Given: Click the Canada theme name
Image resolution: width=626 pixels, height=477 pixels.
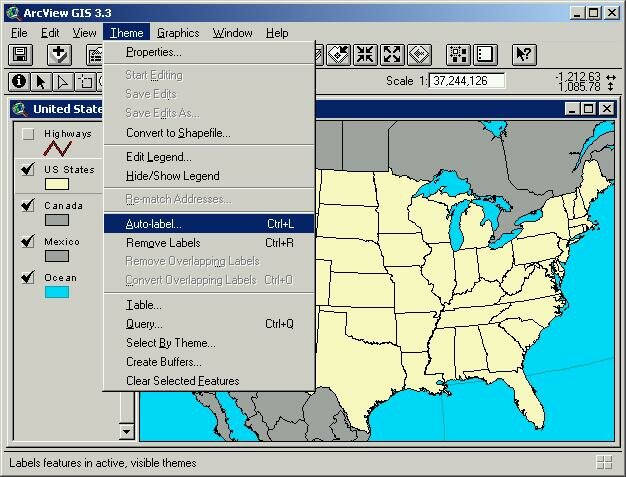Looking at the screenshot, I should (63, 206).
